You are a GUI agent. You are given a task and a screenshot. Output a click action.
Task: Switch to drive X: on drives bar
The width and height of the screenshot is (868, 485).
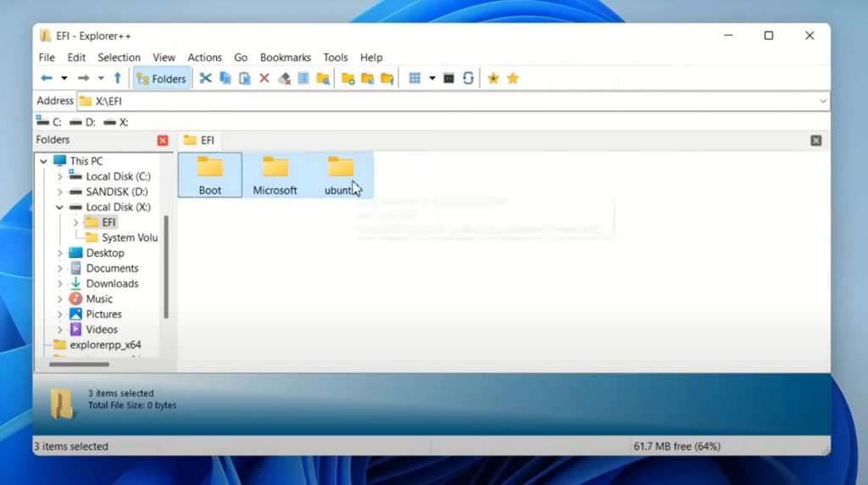116,122
